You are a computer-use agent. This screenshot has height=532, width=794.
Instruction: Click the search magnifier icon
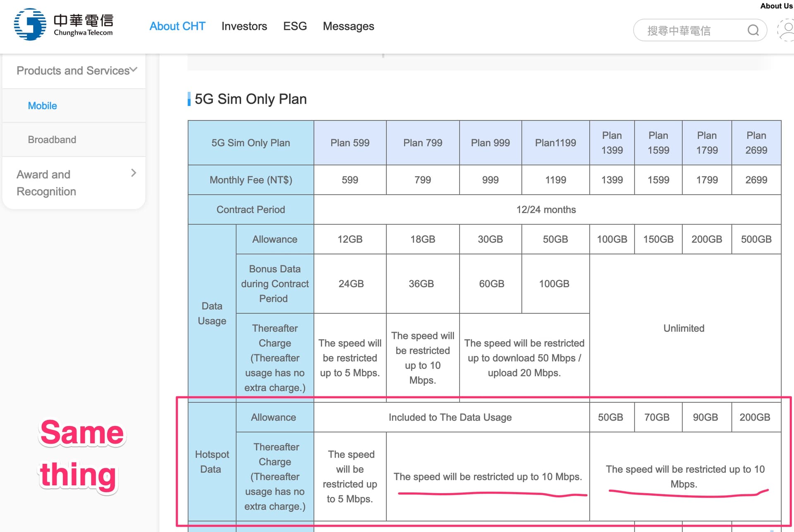(753, 30)
